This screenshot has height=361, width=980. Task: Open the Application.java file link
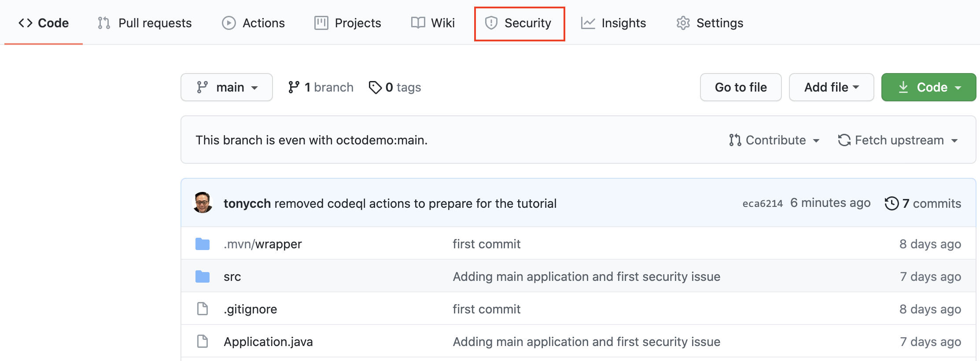coord(268,342)
